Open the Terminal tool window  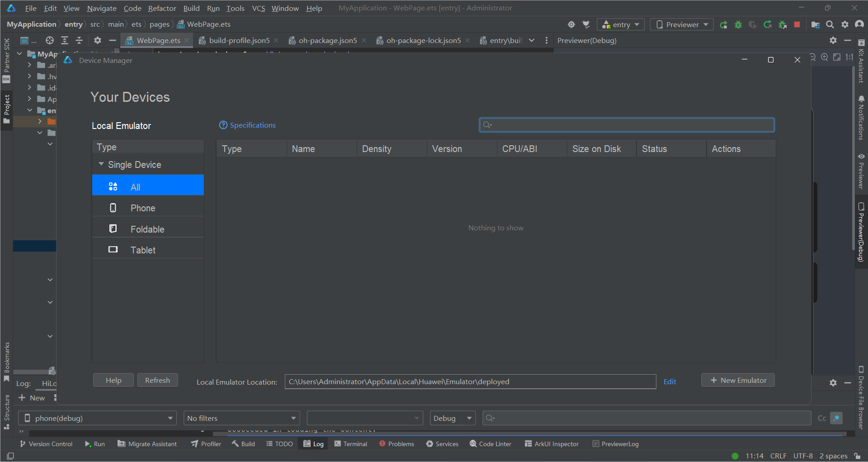point(351,444)
